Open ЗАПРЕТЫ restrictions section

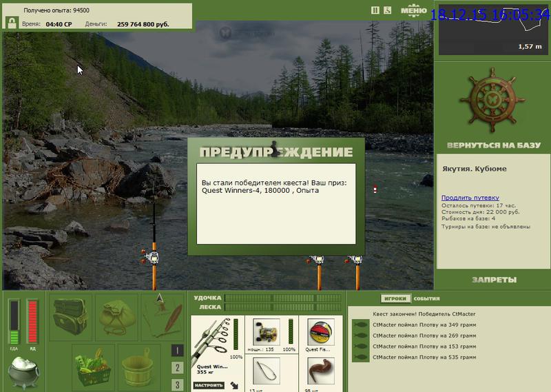[x=494, y=280]
